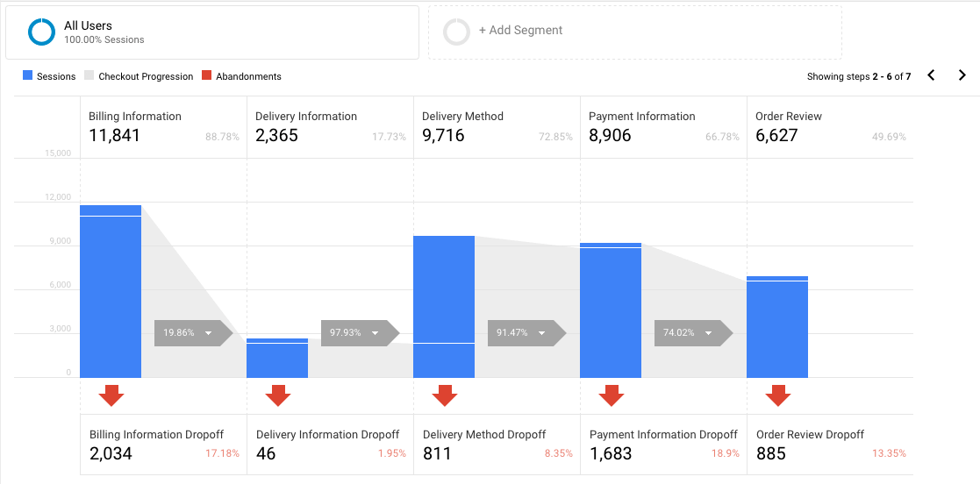Open the 19.86% progression dropdown
Image resolution: width=980 pixels, height=484 pixels.
[x=193, y=333]
